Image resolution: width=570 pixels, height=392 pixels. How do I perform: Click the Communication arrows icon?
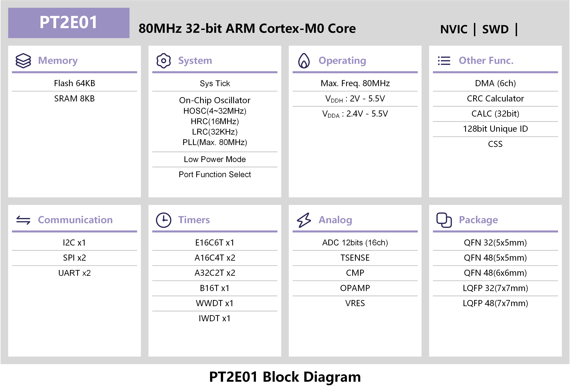coord(23,220)
